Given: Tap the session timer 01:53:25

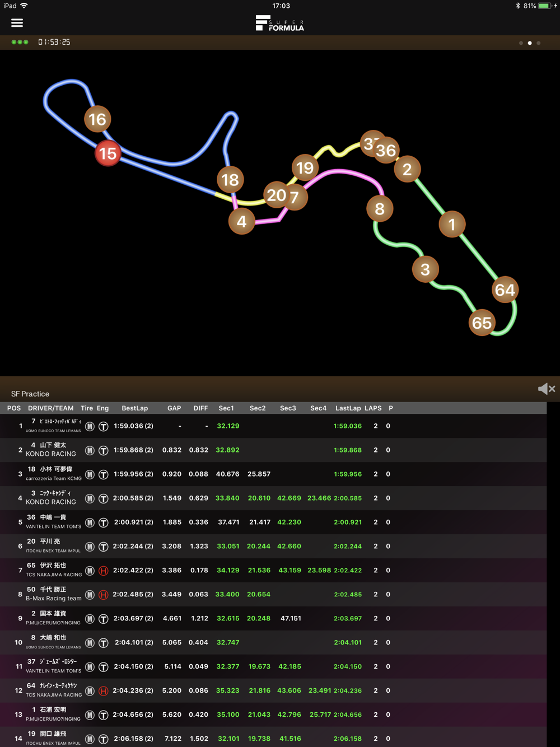Looking at the screenshot, I should point(54,43).
